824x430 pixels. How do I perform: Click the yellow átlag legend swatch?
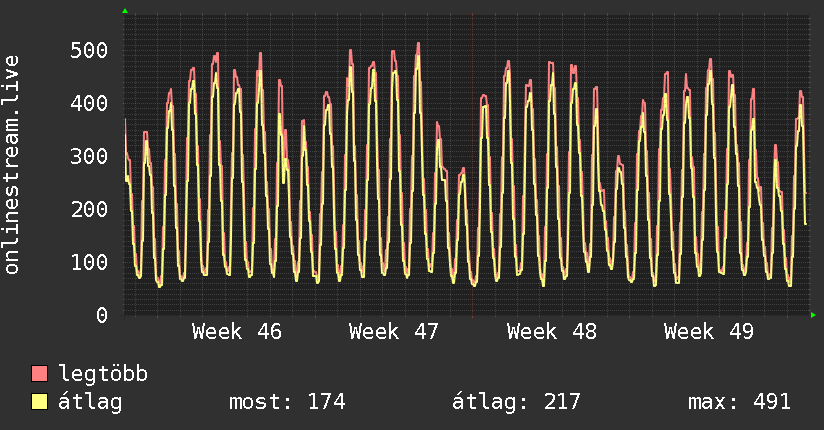coord(39,401)
